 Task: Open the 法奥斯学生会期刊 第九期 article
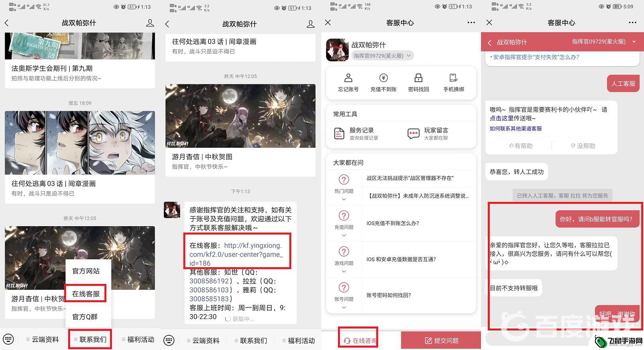click(x=80, y=61)
